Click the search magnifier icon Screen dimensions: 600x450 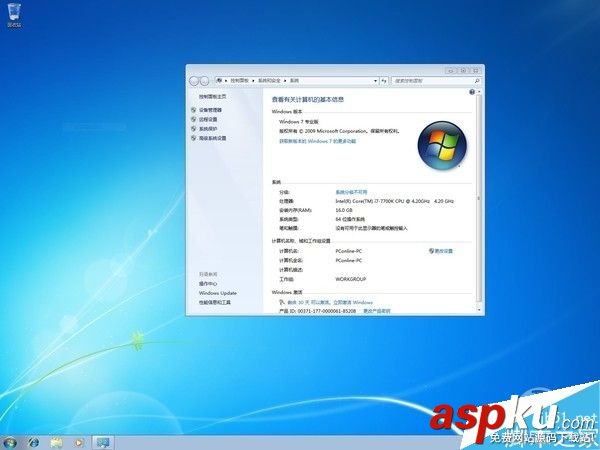[x=477, y=81]
